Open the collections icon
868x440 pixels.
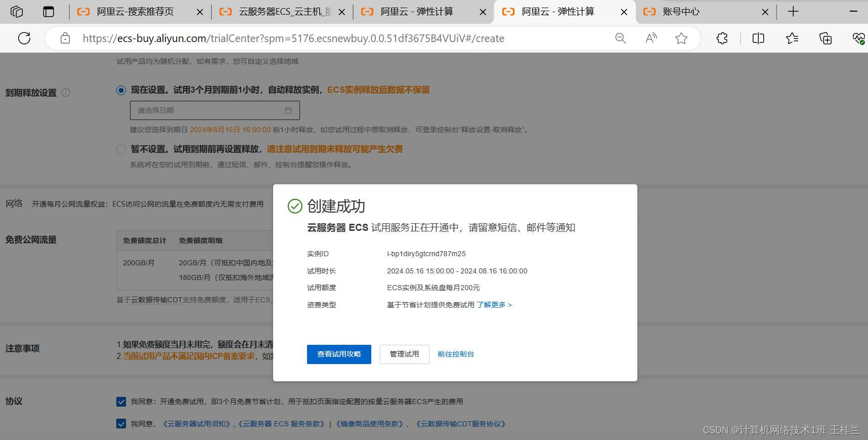[x=826, y=38]
